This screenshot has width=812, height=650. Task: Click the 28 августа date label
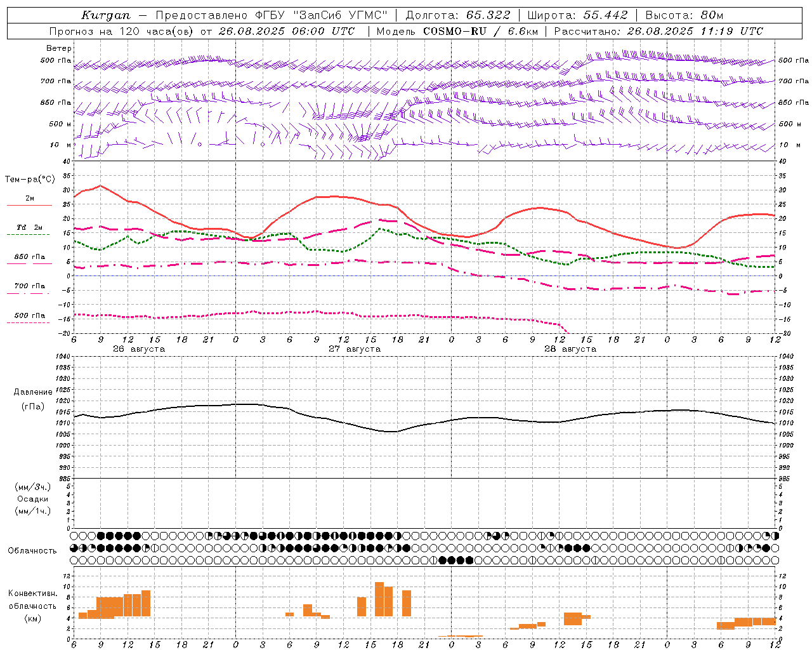coord(570,349)
